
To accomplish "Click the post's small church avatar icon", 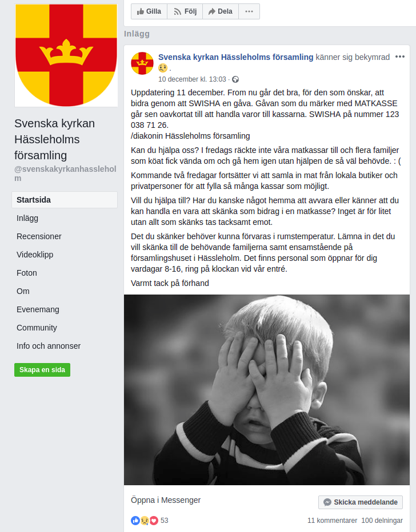I will click(x=142, y=63).
